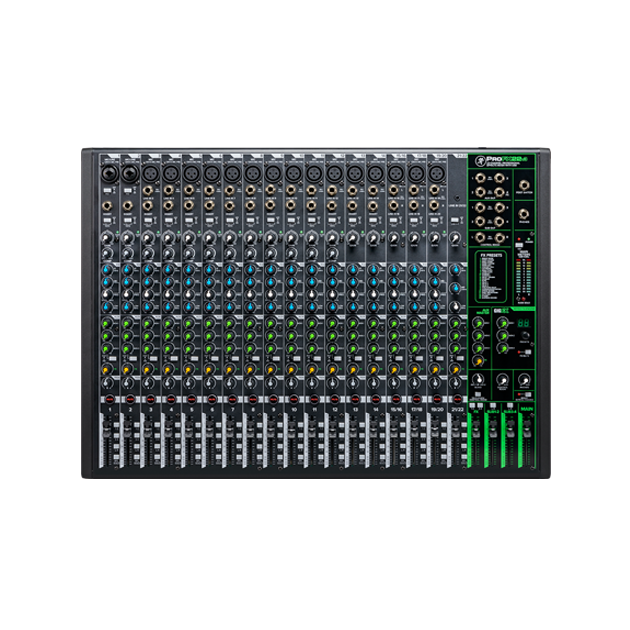Click the main LED level meters
630x630 pixels.
[523, 277]
